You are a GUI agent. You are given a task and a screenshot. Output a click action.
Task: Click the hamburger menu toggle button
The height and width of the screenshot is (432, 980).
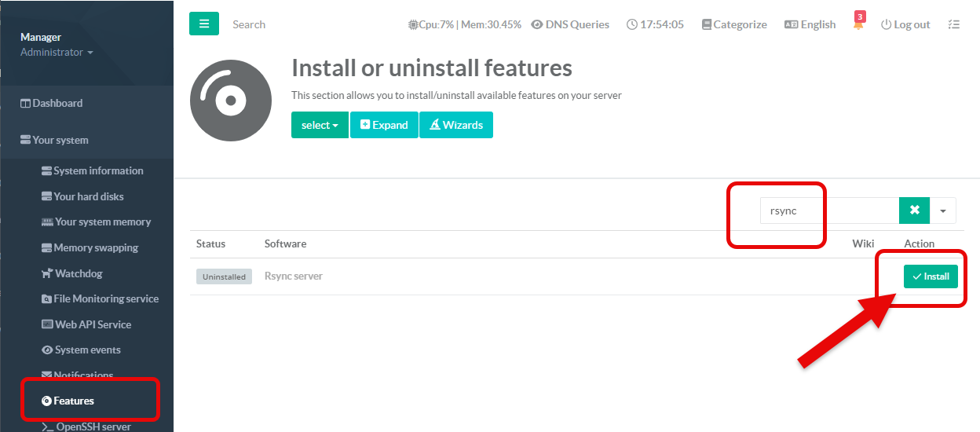click(203, 24)
